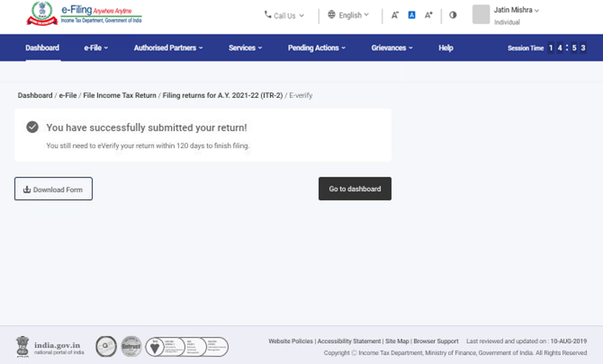Click the user profile avatar
The width and height of the screenshot is (603, 364).
[481, 15]
